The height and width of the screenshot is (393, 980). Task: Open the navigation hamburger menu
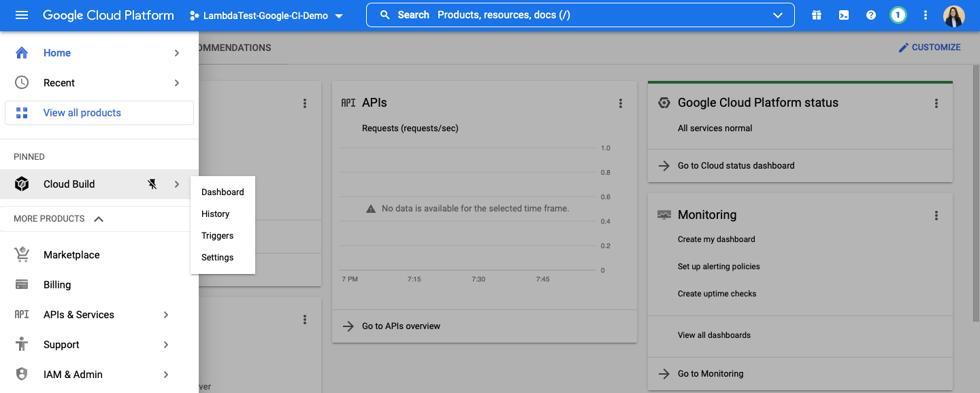pos(22,14)
